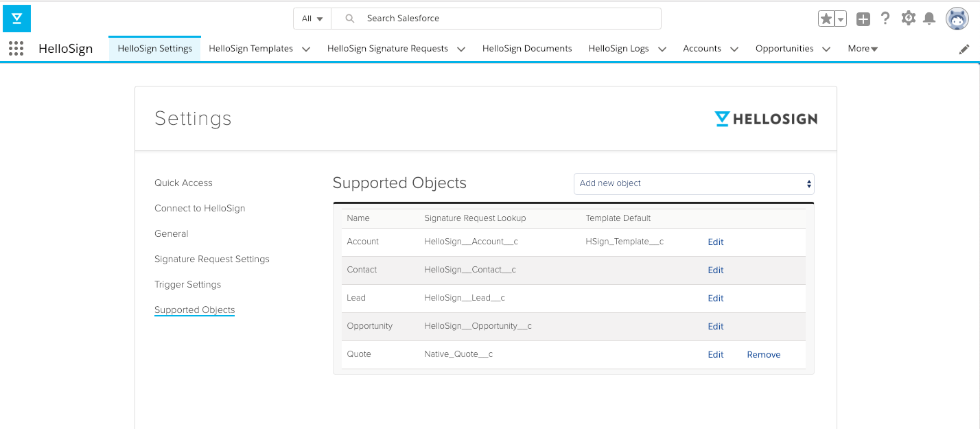Image resolution: width=980 pixels, height=429 pixels.
Task: Click the Supported Objects heading
Action: pos(399,183)
